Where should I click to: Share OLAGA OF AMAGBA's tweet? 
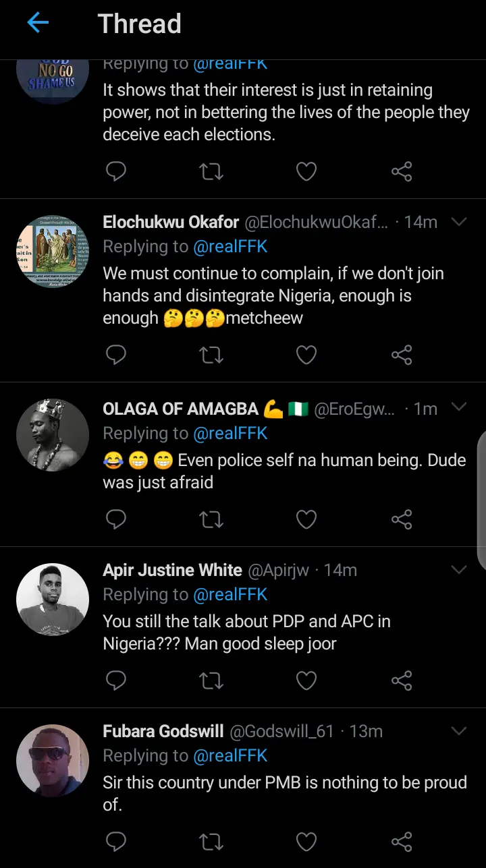(402, 519)
